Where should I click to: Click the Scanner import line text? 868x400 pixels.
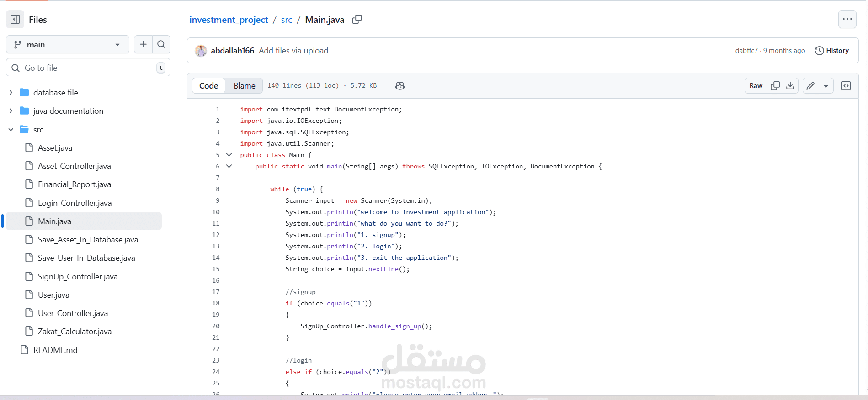pos(287,143)
